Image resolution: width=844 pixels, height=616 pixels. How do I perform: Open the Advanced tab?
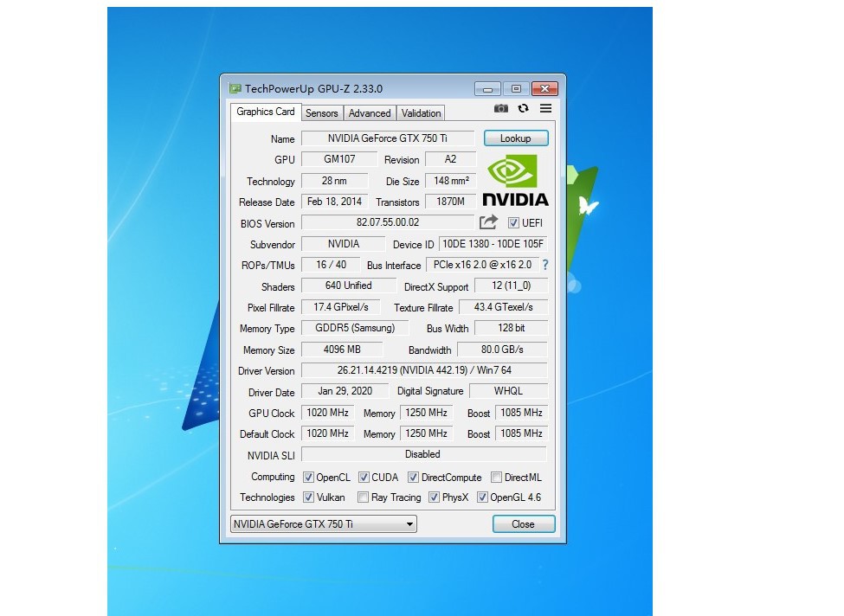[370, 113]
